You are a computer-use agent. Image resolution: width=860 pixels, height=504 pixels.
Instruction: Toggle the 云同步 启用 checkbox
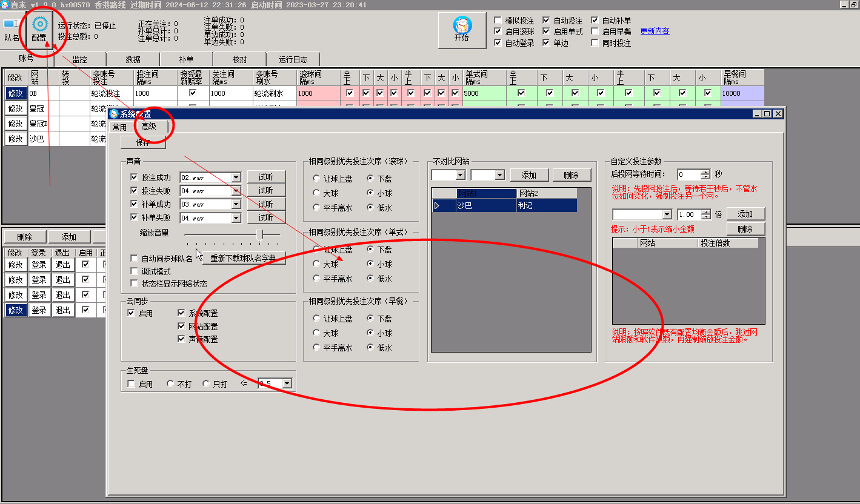click(x=131, y=313)
